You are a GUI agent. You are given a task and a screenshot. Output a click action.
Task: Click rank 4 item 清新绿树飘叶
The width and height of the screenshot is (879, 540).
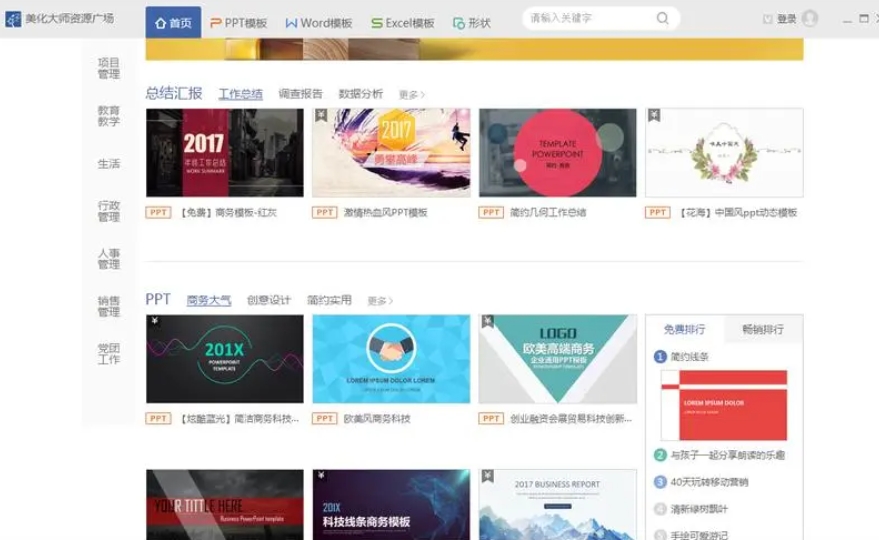[x=699, y=509]
